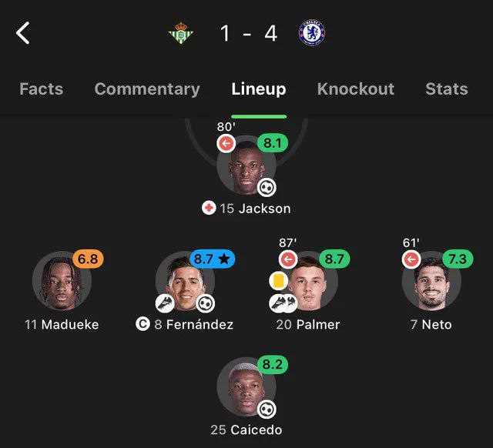The width and height of the screenshot is (493, 448).
Task: Open the Chelsea team crest
Action: click(312, 33)
